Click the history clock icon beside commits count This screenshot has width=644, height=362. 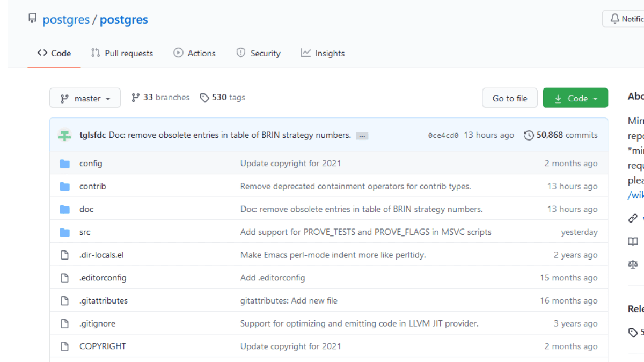(529, 135)
